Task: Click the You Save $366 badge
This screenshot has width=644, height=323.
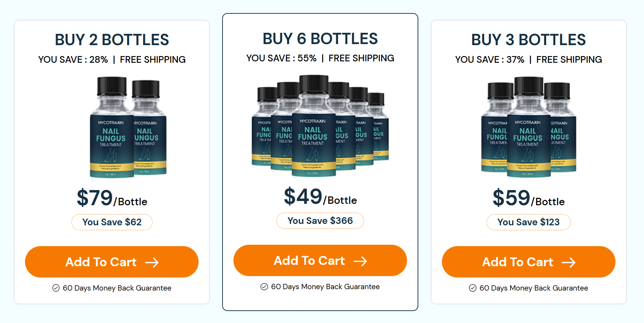Action: point(320,220)
